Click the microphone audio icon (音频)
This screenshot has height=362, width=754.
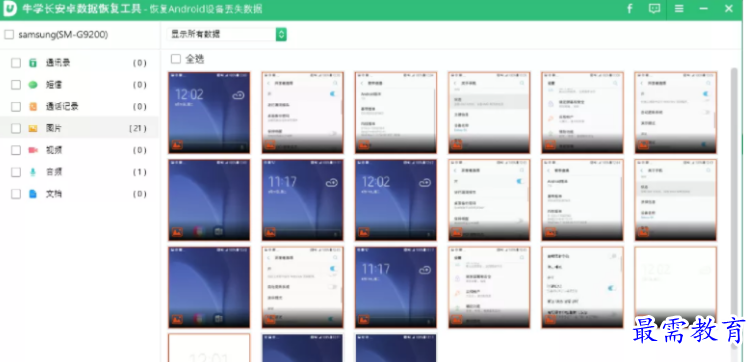(x=33, y=172)
